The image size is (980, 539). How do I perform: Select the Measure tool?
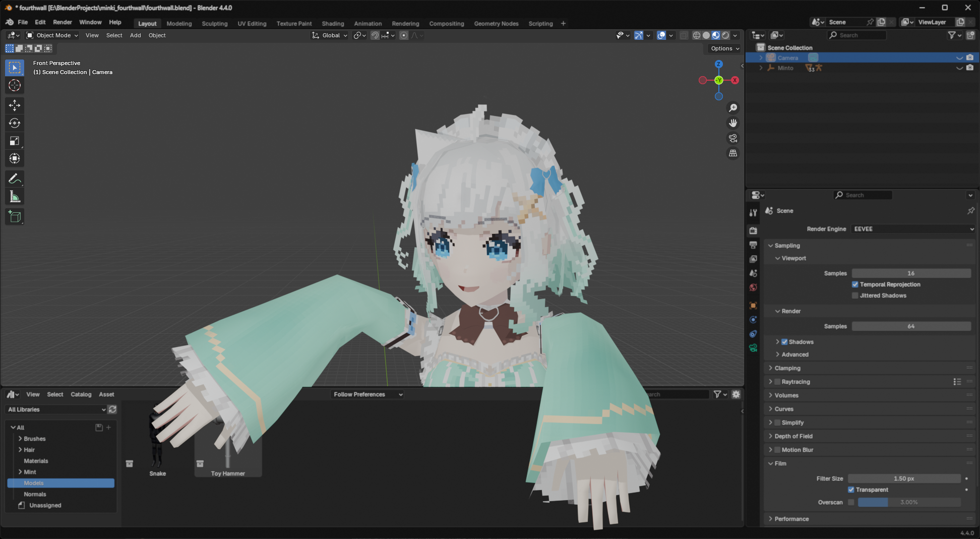tap(15, 197)
